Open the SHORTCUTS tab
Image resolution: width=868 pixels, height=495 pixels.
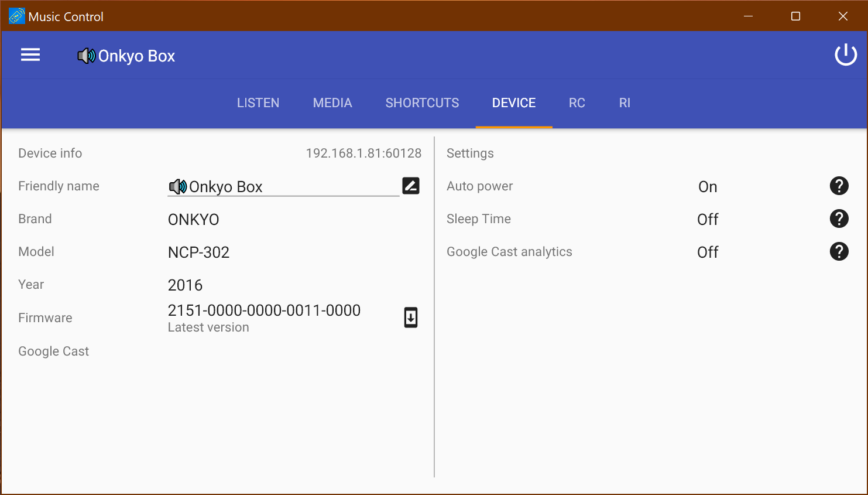click(422, 103)
